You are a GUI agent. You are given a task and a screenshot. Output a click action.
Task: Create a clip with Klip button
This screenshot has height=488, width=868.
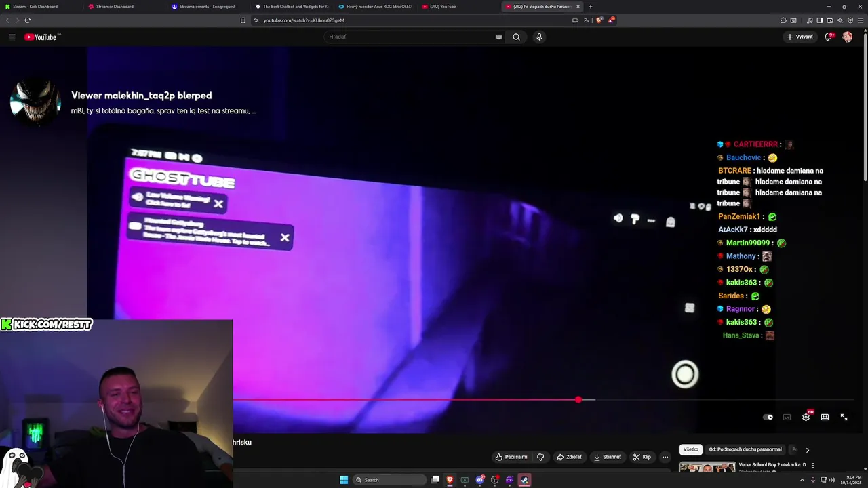642,457
